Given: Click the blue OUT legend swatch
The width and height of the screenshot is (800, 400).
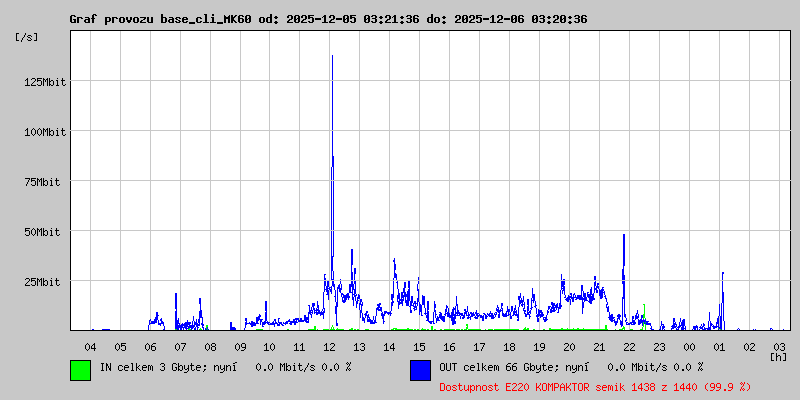Looking at the screenshot, I should coord(420,370).
